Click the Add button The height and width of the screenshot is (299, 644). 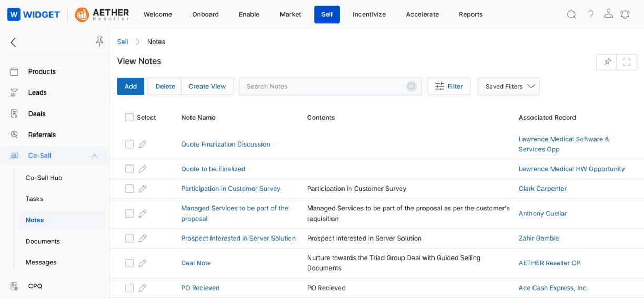130,86
